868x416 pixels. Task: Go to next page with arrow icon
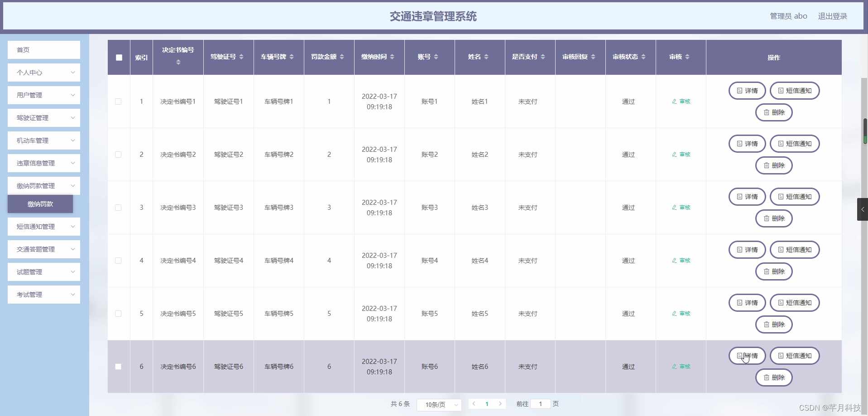coord(500,404)
